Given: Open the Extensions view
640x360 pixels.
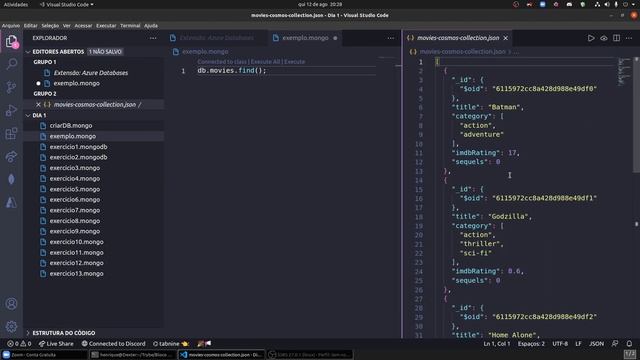Looking at the screenshot, I should point(11,133).
